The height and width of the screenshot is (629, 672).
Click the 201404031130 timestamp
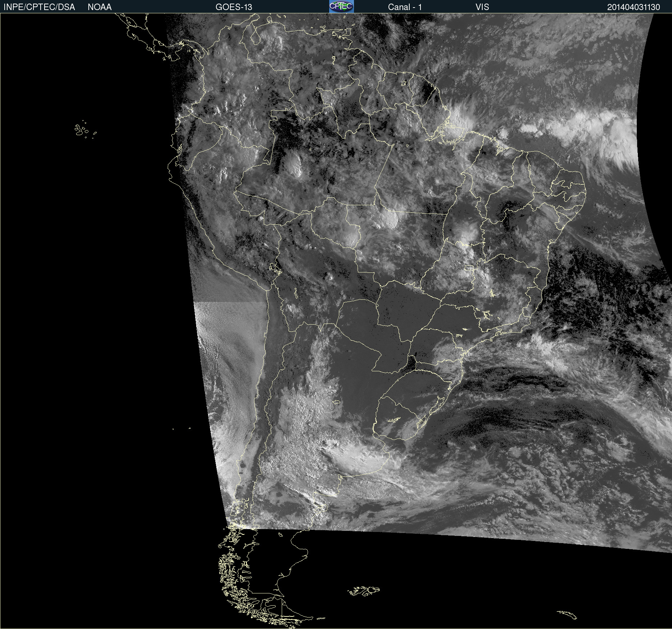[634, 7]
